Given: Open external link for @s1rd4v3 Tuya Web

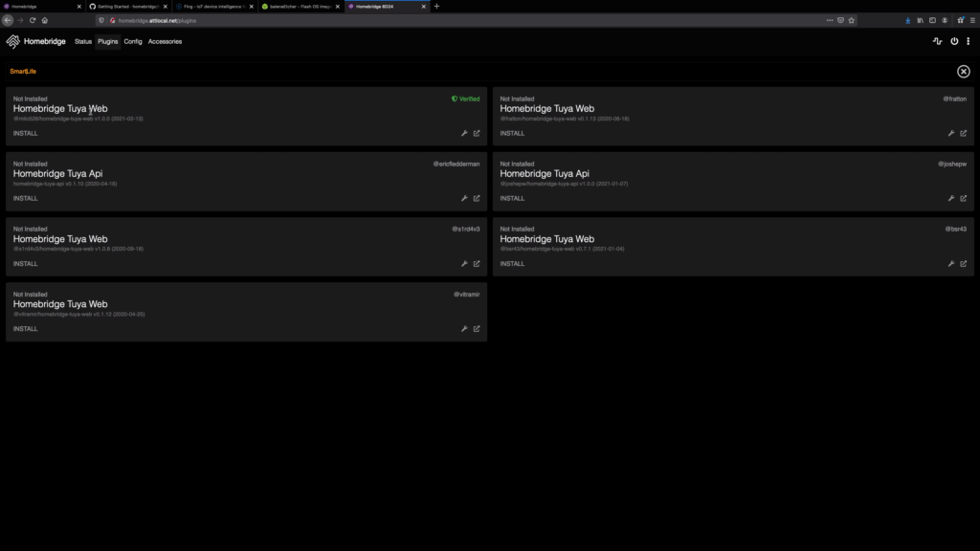Looking at the screenshot, I should tap(477, 264).
